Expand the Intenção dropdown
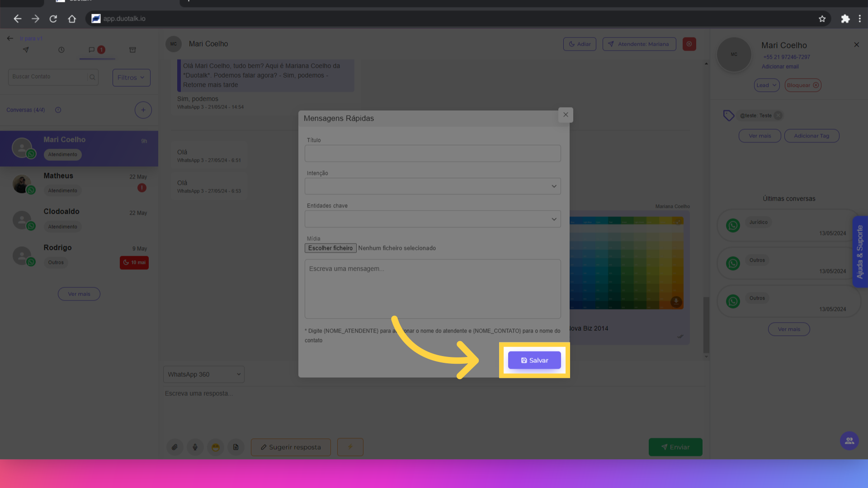The width and height of the screenshot is (868, 488). pyautogui.click(x=433, y=186)
